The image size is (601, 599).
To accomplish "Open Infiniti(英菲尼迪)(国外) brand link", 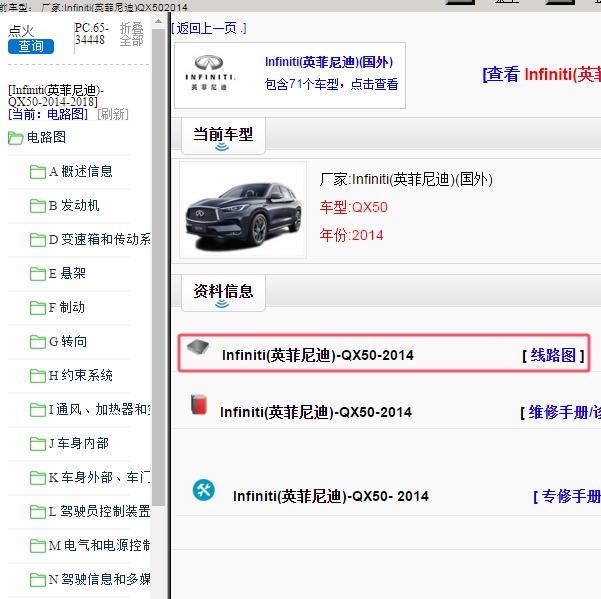I will coord(329,62).
